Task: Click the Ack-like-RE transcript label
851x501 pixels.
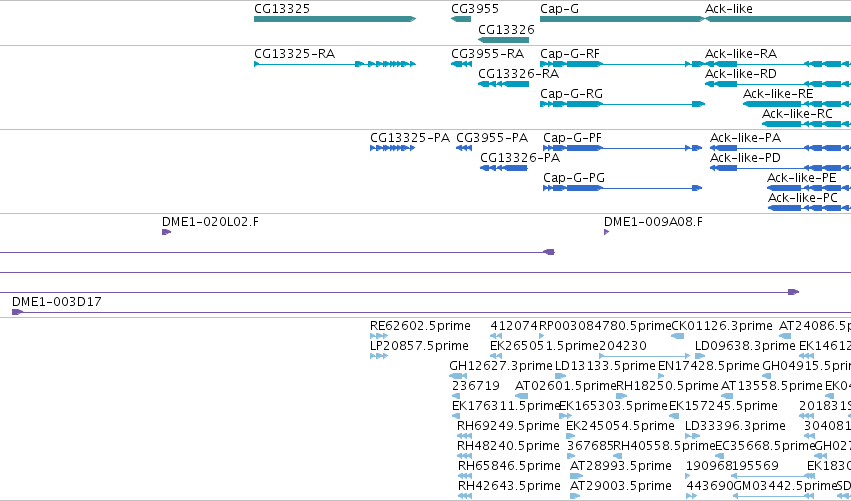Action: (x=778, y=94)
